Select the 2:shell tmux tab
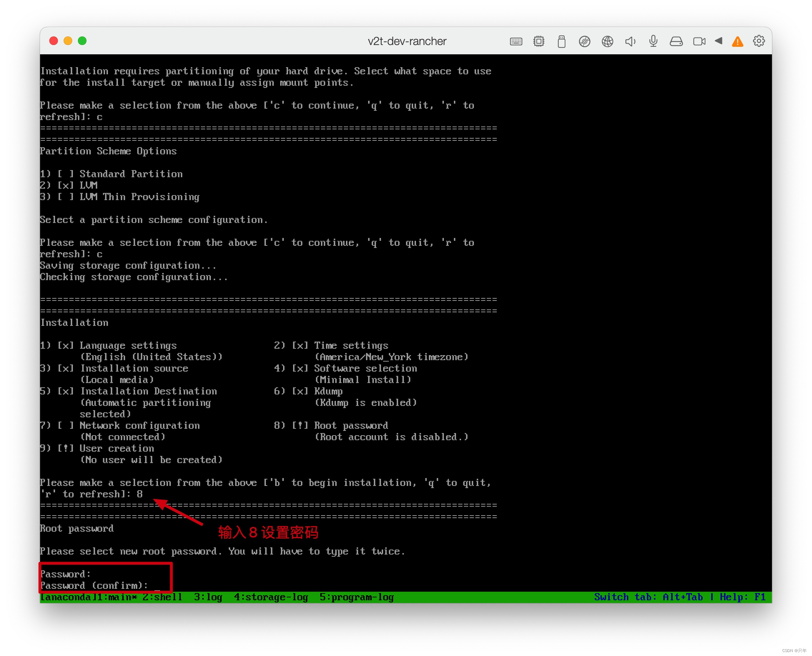Viewport: 812px width, 656px height. point(162,597)
